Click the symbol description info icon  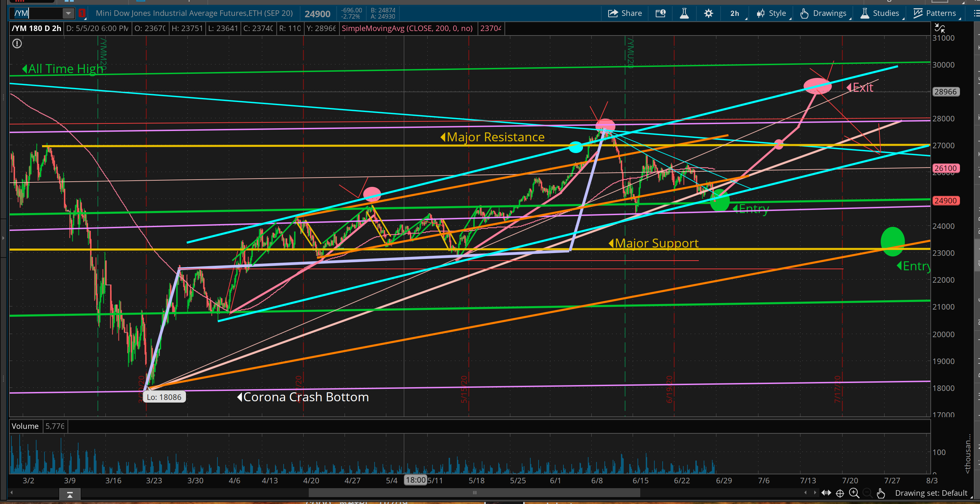point(661,13)
